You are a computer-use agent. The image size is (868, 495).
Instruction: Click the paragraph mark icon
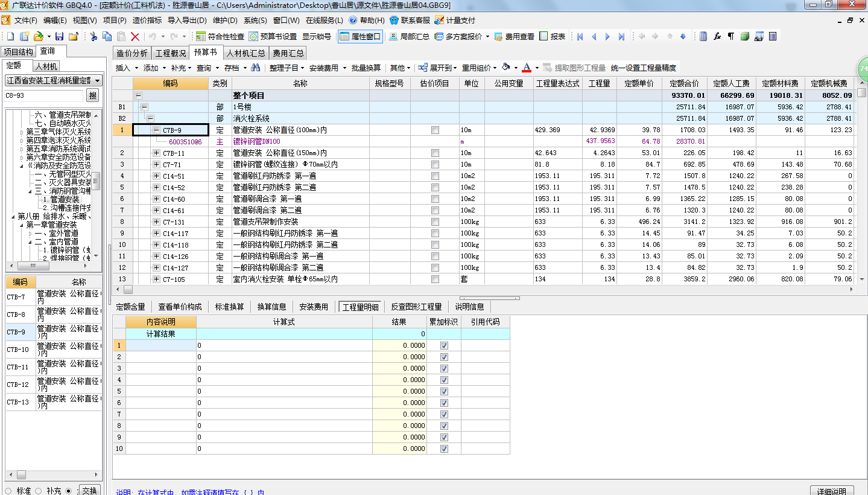(731, 37)
